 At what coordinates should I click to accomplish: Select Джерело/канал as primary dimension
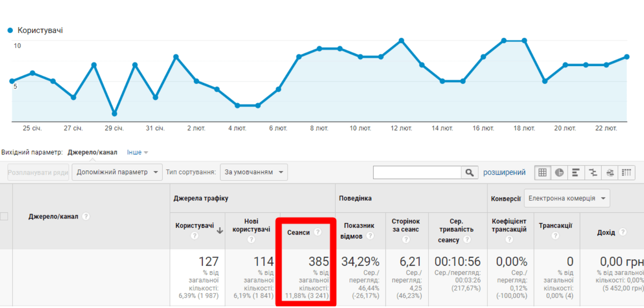pos(92,152)
